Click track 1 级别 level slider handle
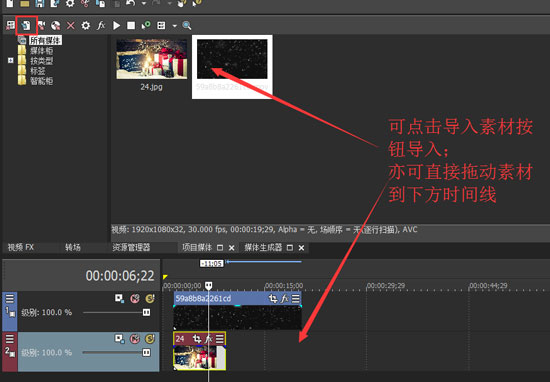Image resolution: width=550 pixels, height=382 pixels. pyautogui.click(x=146, y=312)
